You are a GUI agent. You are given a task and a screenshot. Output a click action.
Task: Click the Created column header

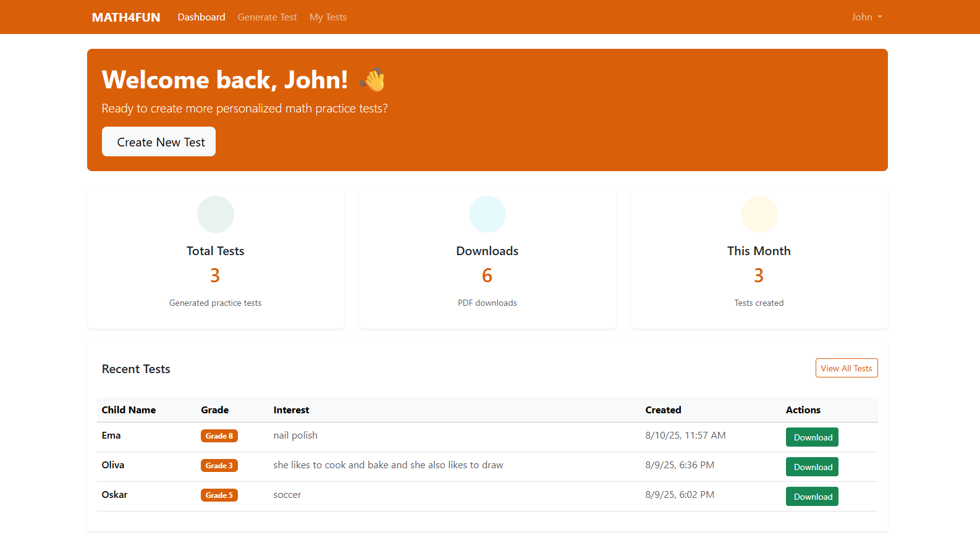click(x=663, y=410)
